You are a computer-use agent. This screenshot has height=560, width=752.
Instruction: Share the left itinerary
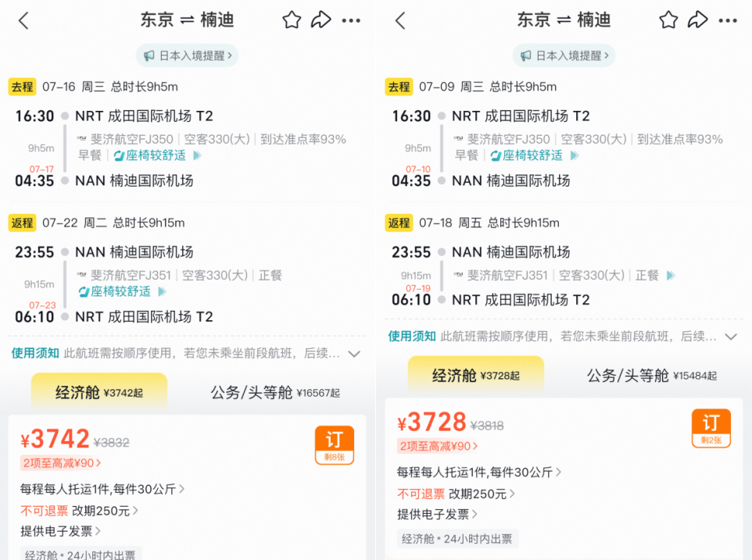[320, 20]
